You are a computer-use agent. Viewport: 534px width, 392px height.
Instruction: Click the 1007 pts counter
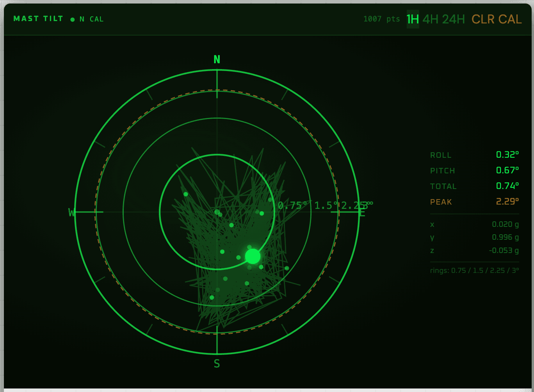[381, 19]
